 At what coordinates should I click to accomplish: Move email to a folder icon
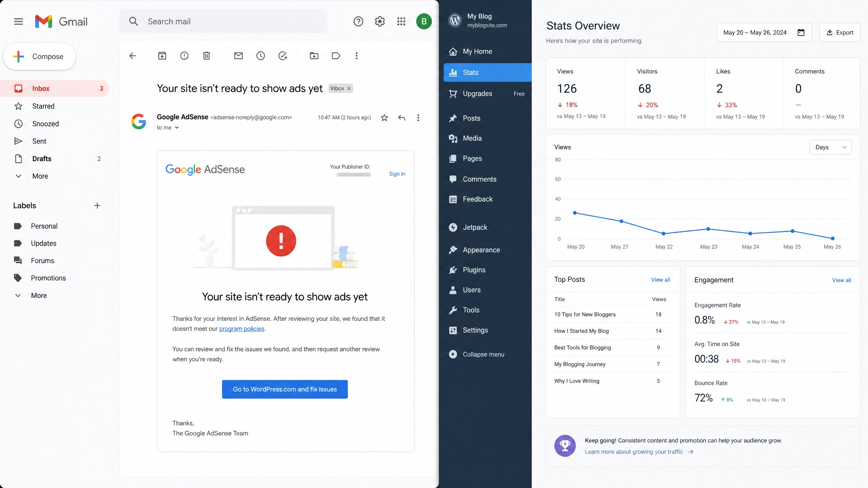coord(314,56)
